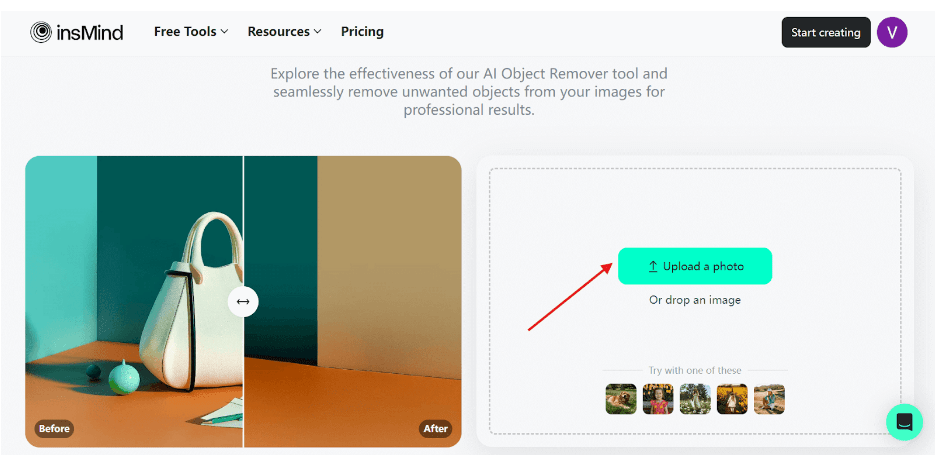The image size is (946, 464).
Task: Open the chat support bubble icon
Action: 904,422
